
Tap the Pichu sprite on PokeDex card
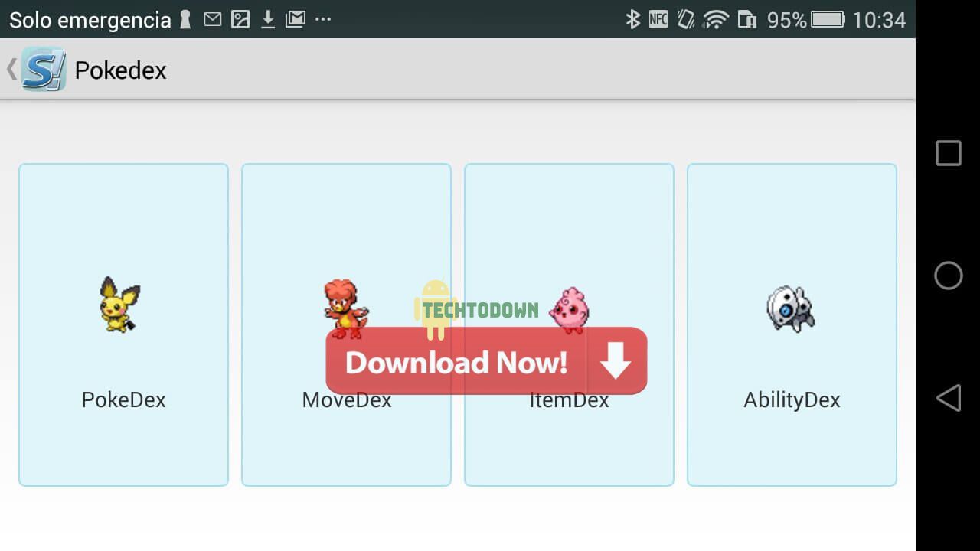point(120,305)
